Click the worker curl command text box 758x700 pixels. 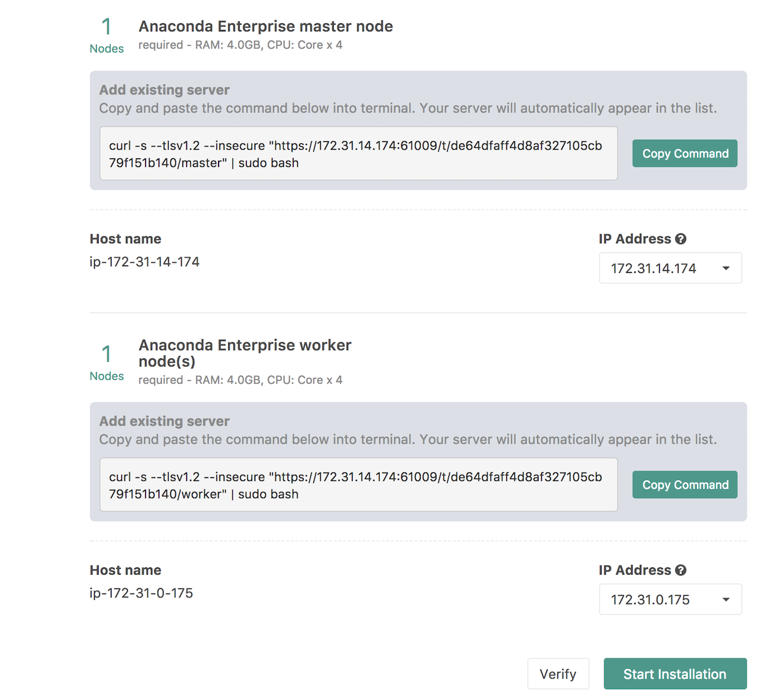[x=358, y=485]
